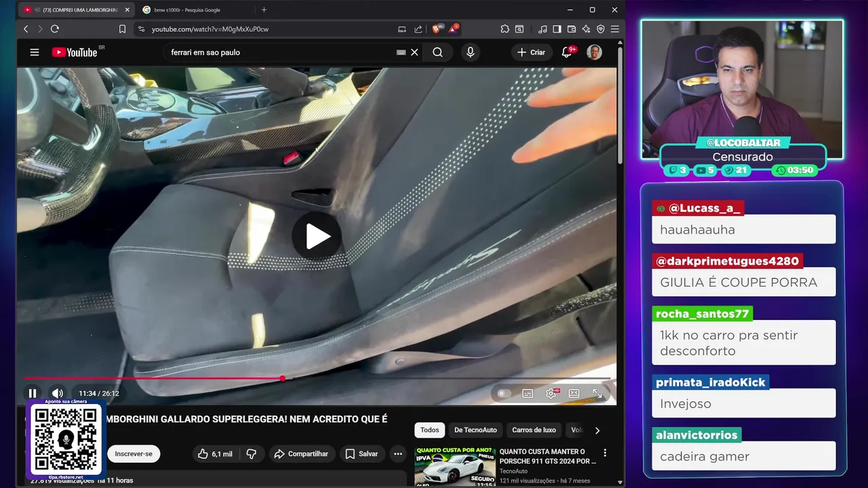The height and width of the screenshot is (488, 868).
Task: Save video with Salvar button
Action: [x=361, y=454]
